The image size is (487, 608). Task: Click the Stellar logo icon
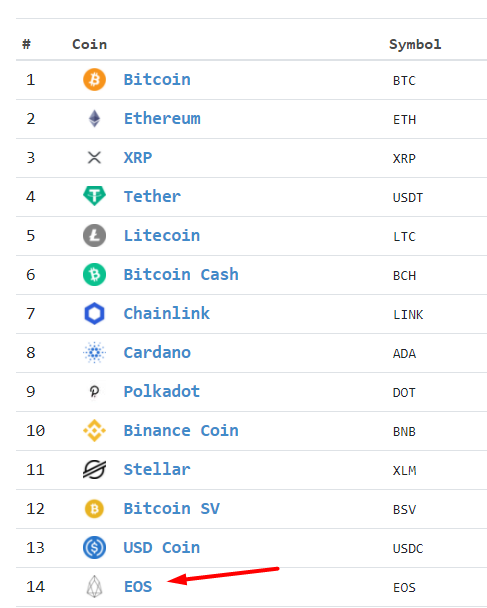click(94, 469)
